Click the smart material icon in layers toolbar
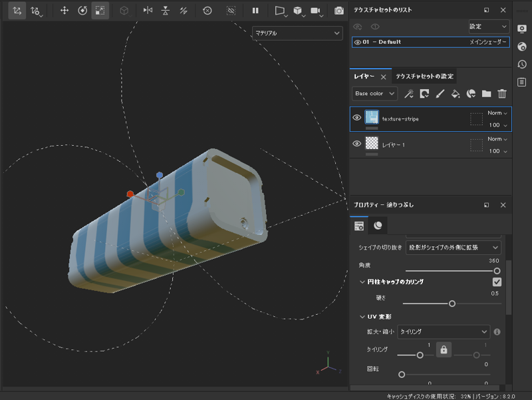Screen dimensions: 532x400 pyautogui.click(x=471, y=94)
